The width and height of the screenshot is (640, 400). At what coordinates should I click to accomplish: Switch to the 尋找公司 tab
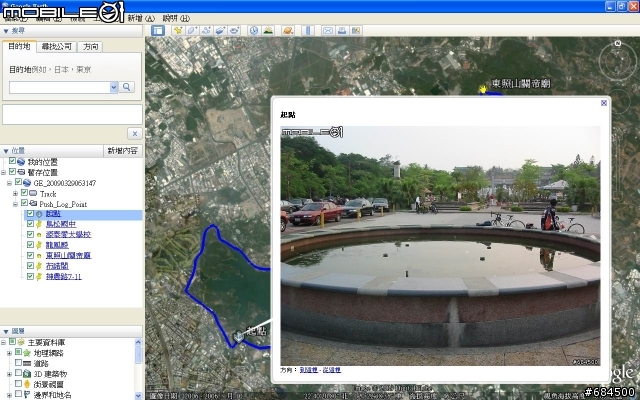pos(56,47)
